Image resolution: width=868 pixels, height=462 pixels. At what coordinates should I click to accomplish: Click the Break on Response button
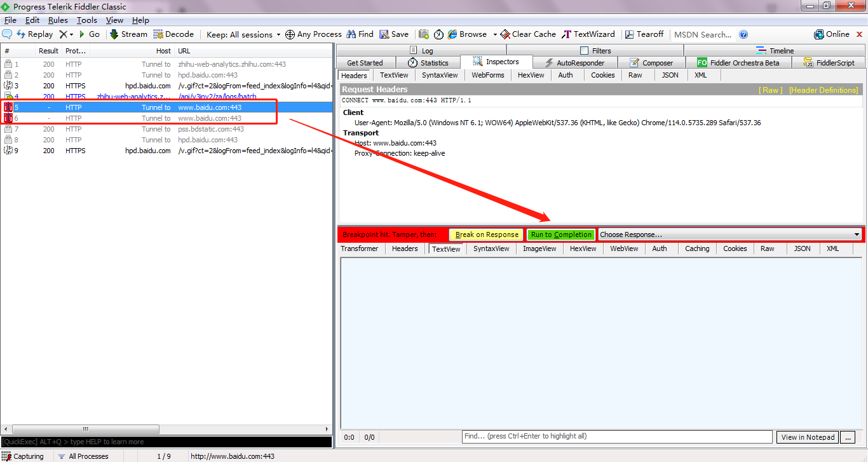coord(486,234)
